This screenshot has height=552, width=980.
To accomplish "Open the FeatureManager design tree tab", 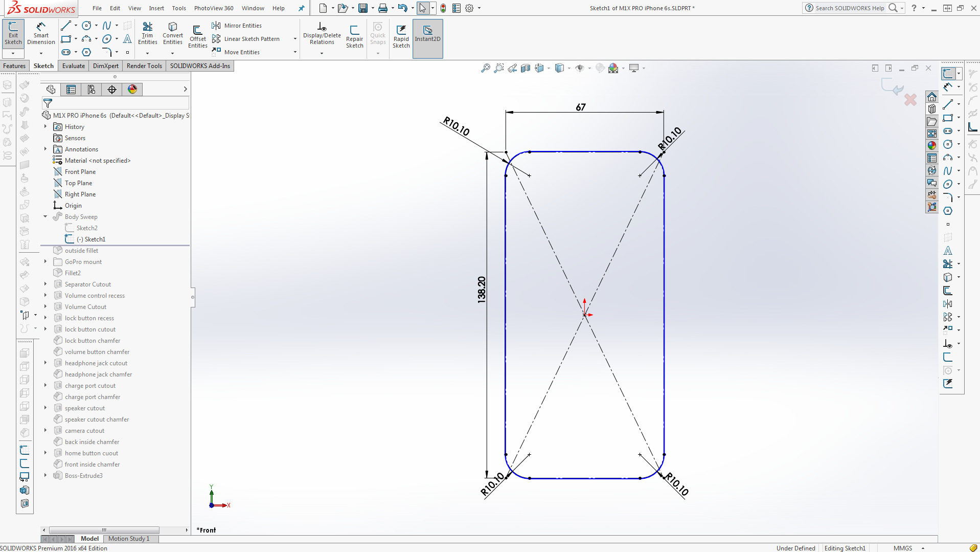I will (51, 90).
